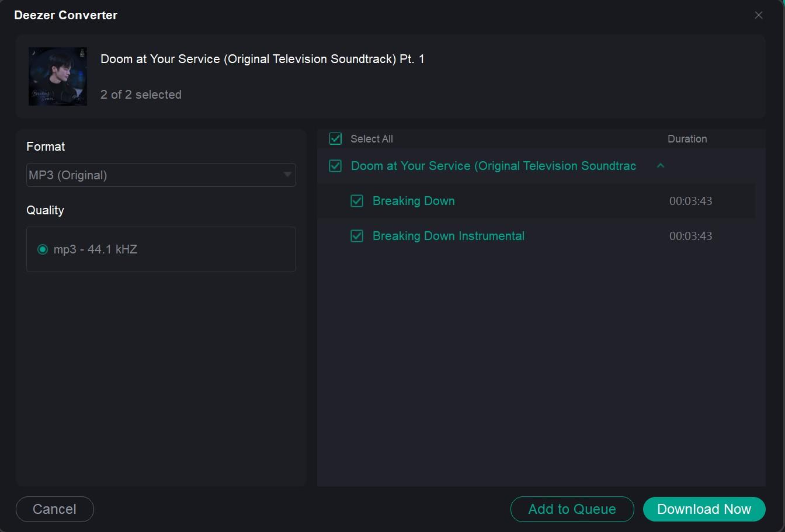Click the Breaking Down track title

point(414,201)
